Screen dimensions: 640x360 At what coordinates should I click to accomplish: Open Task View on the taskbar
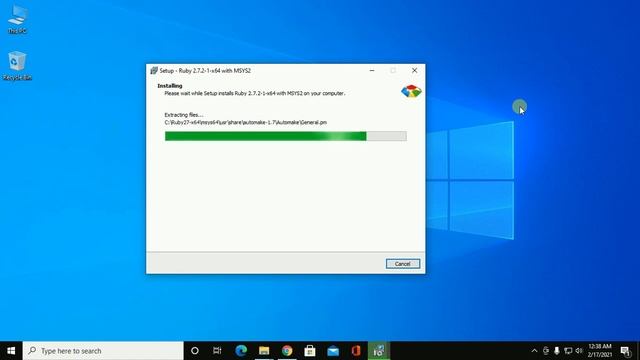pos(217,351)
